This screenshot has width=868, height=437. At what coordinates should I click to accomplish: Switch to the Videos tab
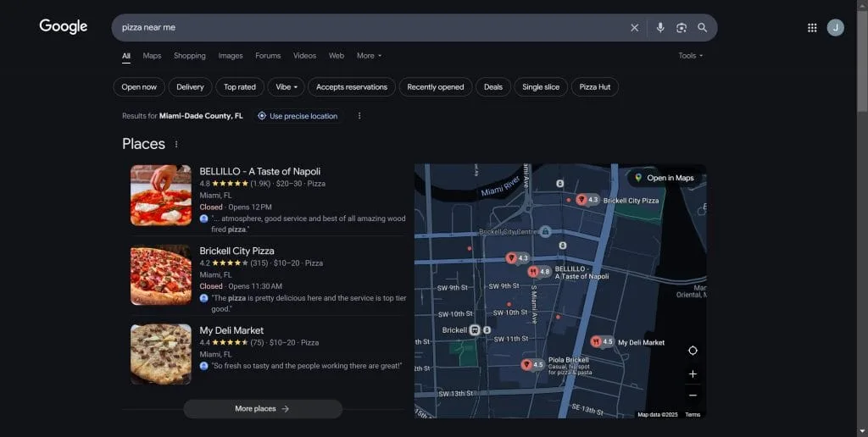(x=304, y=55)
